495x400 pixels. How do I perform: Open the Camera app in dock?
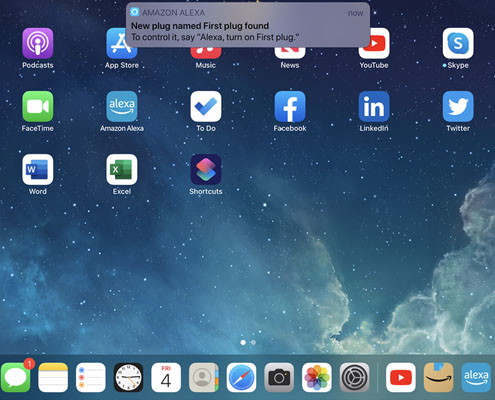pyautogui.click(x=279, y=378)
